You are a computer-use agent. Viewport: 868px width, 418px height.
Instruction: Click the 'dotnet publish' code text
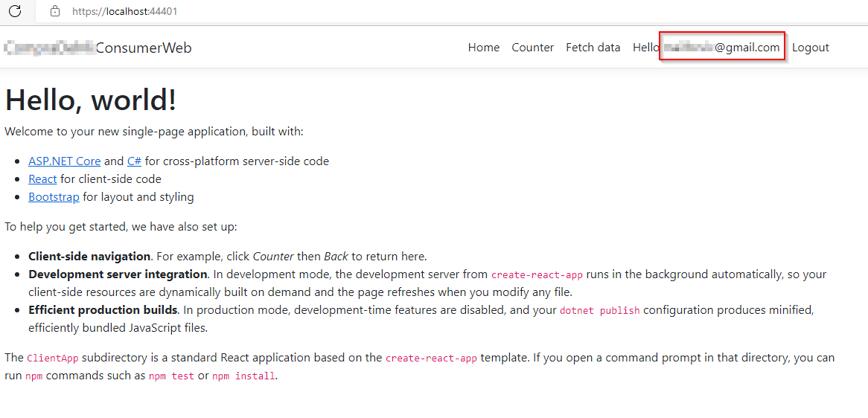pos(600,310)
